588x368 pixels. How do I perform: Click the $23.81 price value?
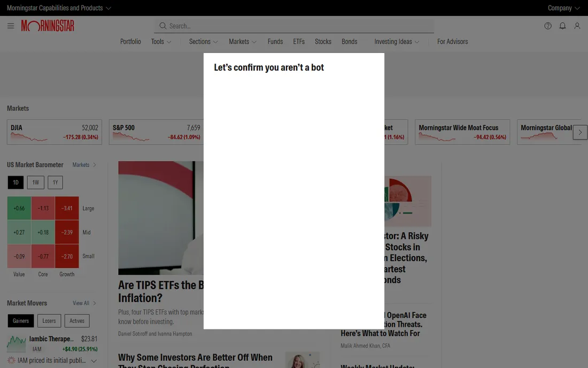click(x=89, y=339)
